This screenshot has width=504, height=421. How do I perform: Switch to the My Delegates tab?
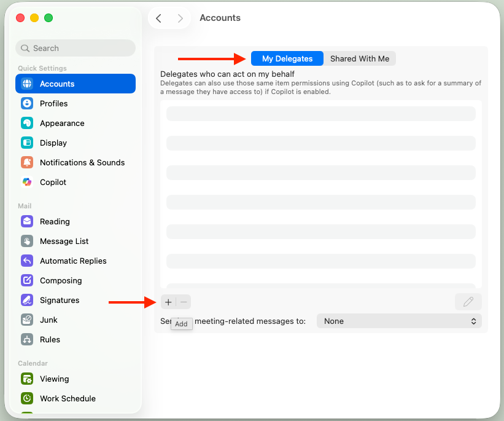point(287,58)
